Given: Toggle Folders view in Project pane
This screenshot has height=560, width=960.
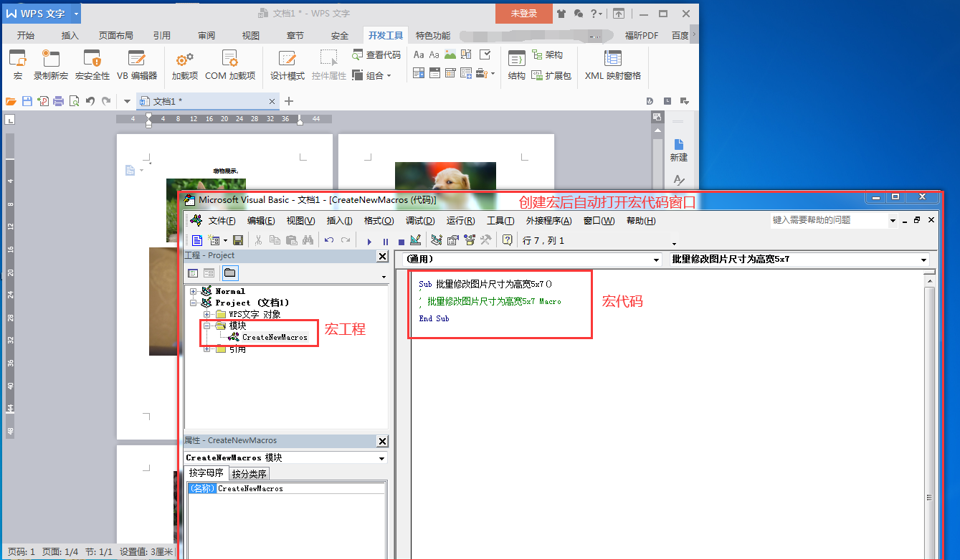Looking at the screenshot, I should 229,273.
